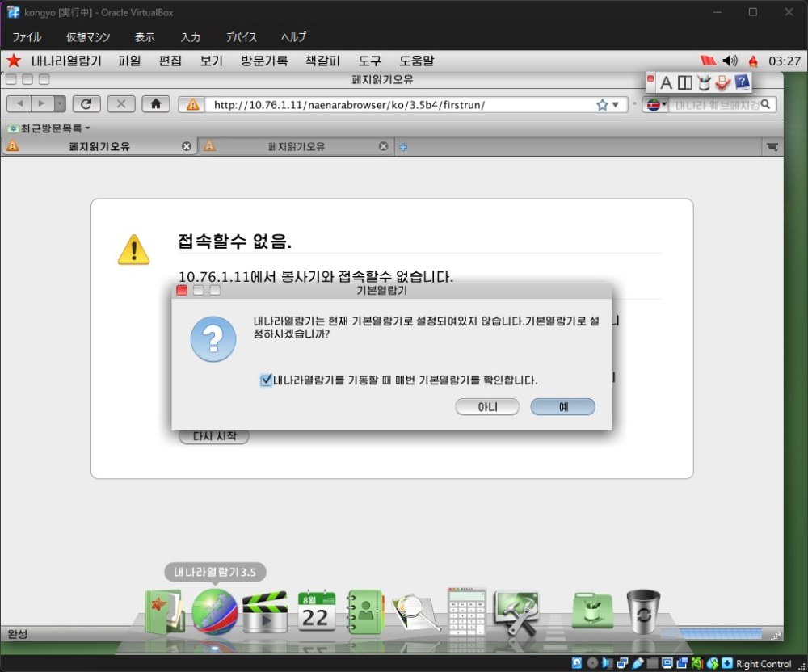Click the Naenara web search field
The height and width of the screenshot is (672, 808).
[x=715, y=105]
